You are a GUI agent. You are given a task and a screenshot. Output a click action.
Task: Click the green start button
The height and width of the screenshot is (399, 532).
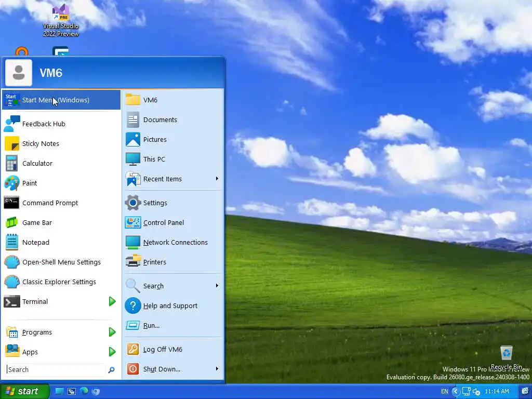(25, 392)
